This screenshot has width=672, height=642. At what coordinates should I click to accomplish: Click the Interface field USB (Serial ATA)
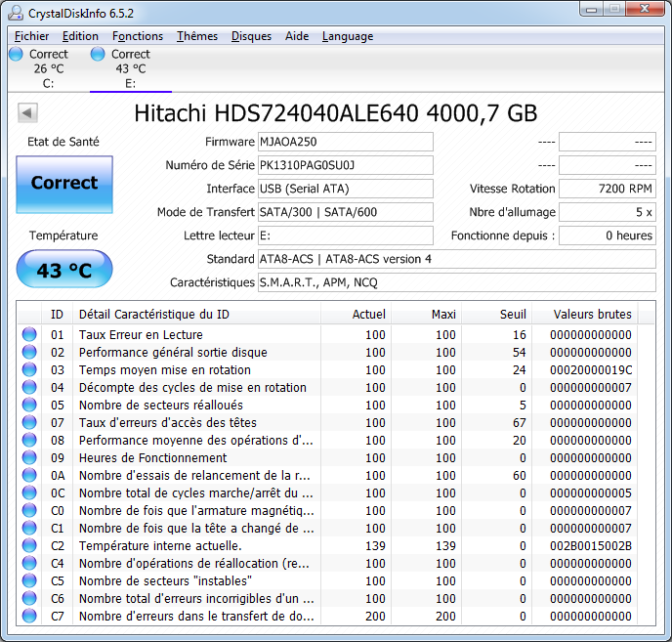pyautogui.click(x=346, y=189)
